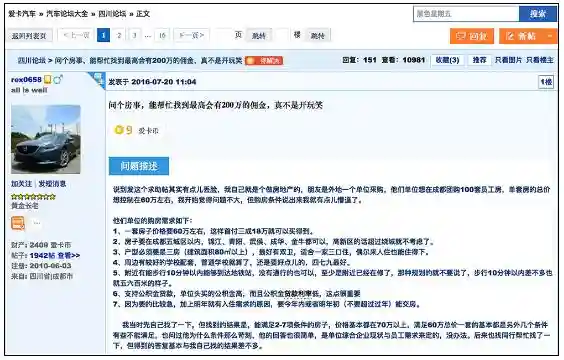The height and width of the screenshot is (360, 564).
Task: Click the all is well signature text
Action: (x=29, y=90)
